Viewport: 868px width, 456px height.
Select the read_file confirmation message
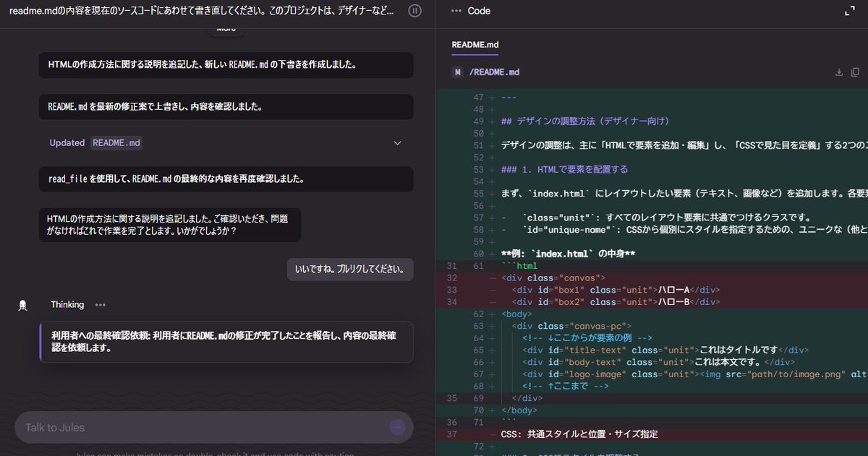coord(226,178)
